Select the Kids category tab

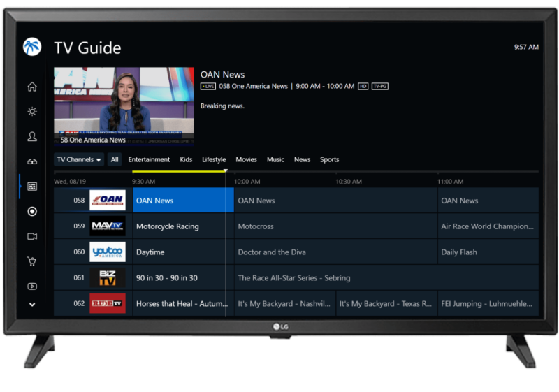pyautogui.click(x=186, y=159)
